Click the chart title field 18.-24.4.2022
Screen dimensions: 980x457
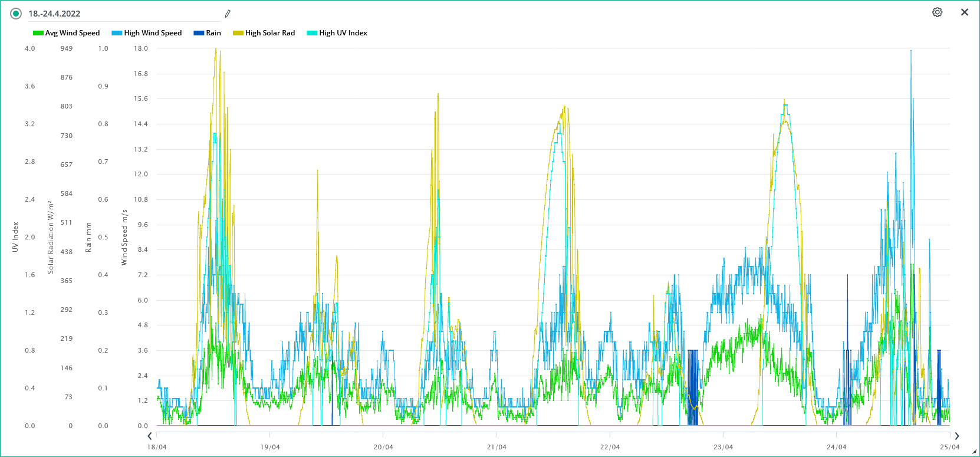pos(118,14)
